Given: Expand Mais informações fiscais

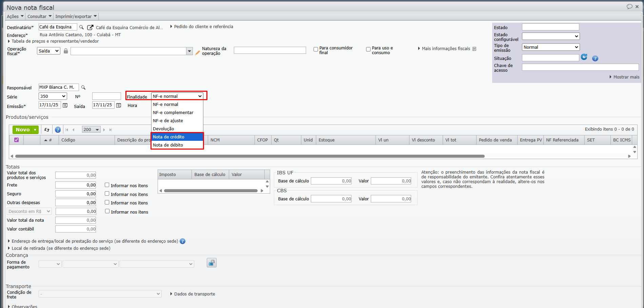Looking at the screenshot, I should [x=444, y=49].
